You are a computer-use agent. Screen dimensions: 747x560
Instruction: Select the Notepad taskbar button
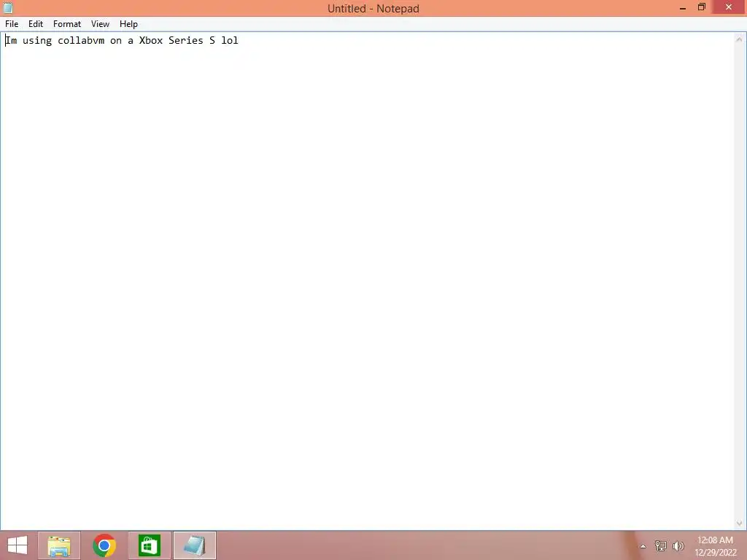pos(194,545)
